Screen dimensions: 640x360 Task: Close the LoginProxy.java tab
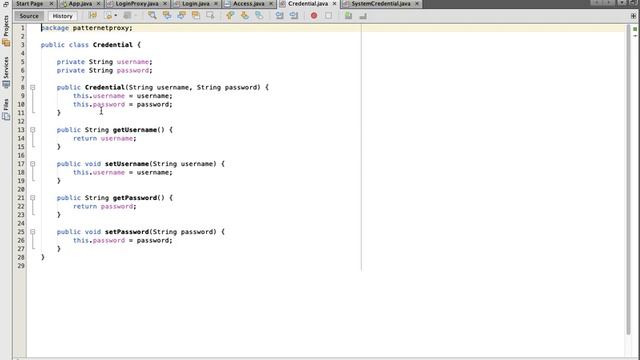click(x=165, y=3)
